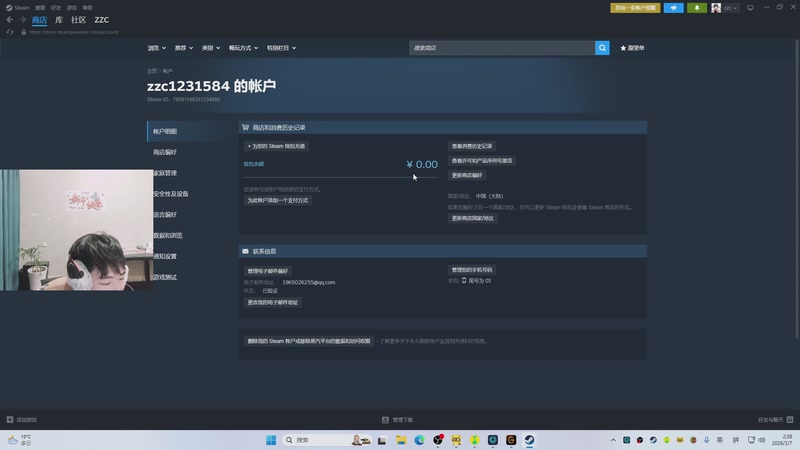This screenshot has height=450, width=800.
Task: Click 管理您的手机号码 button
Action: click(472, 269)
